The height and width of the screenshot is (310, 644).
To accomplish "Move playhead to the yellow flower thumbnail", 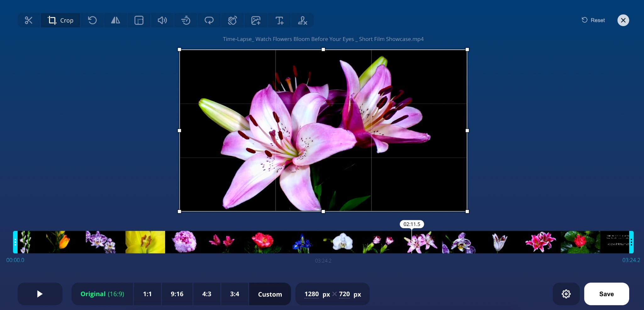I will (x=145, y=242).
